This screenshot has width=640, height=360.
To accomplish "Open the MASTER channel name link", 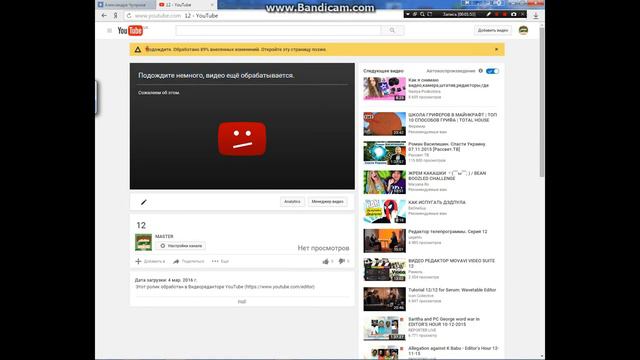I will 164,236.
